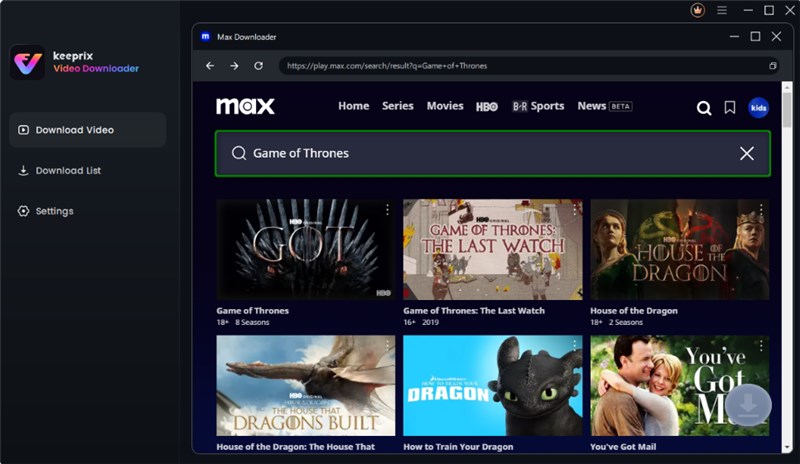The width and height of the screenshot is (800, 464).
Task: Click the "8 Seasons" text
Action: click(252, 322)
